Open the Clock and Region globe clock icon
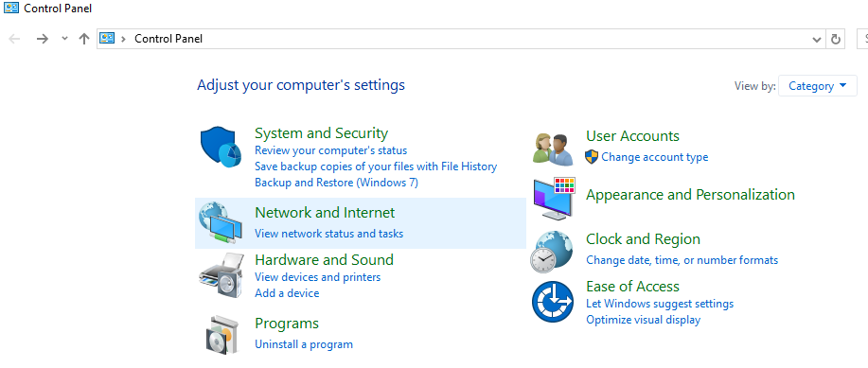 [x=551, y=252]
